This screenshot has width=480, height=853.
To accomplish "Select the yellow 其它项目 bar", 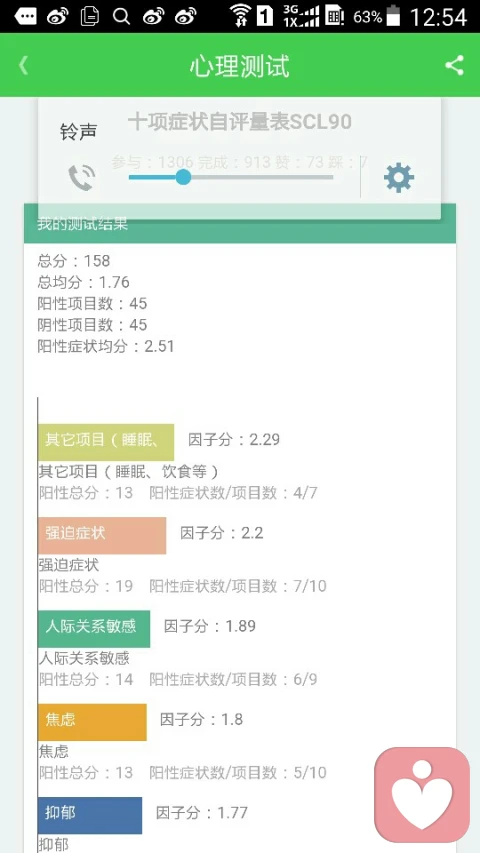I will click(x=106, y=442).
